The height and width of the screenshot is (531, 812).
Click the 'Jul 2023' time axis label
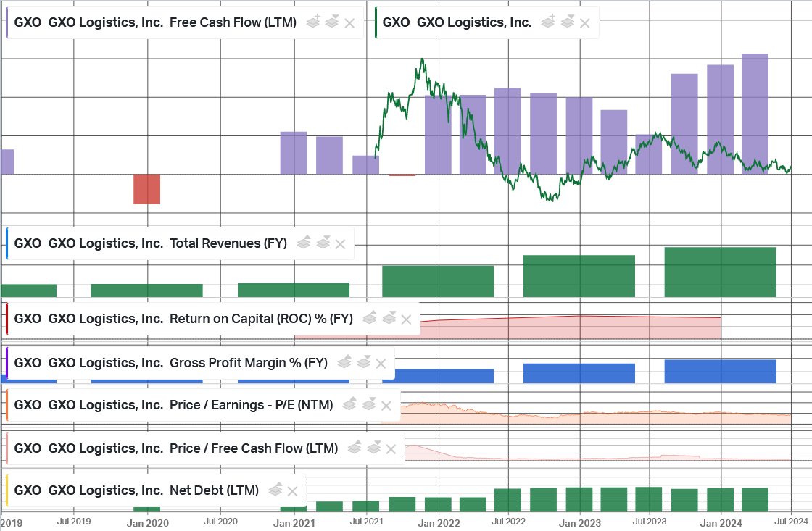point(650,522)
